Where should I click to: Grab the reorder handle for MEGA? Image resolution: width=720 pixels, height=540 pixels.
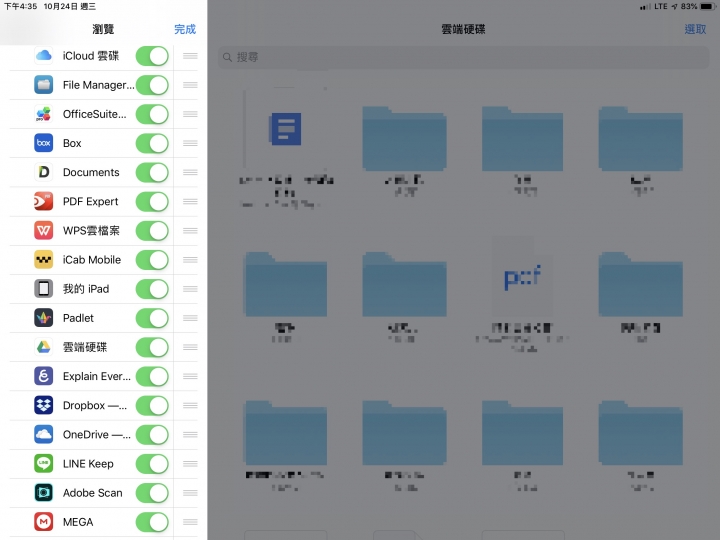pyautogui.click(x=190, y=522)
